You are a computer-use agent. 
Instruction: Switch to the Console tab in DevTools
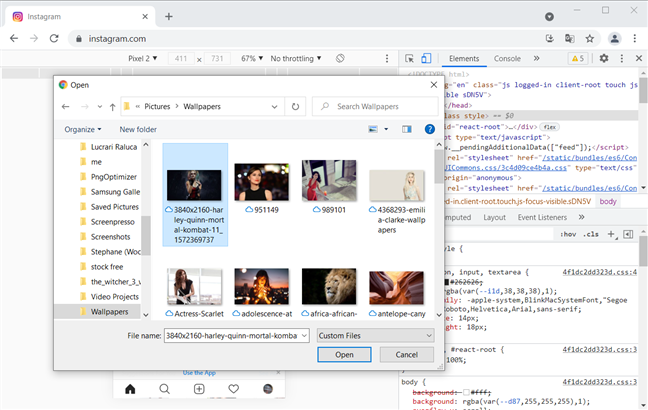(507, 59)
